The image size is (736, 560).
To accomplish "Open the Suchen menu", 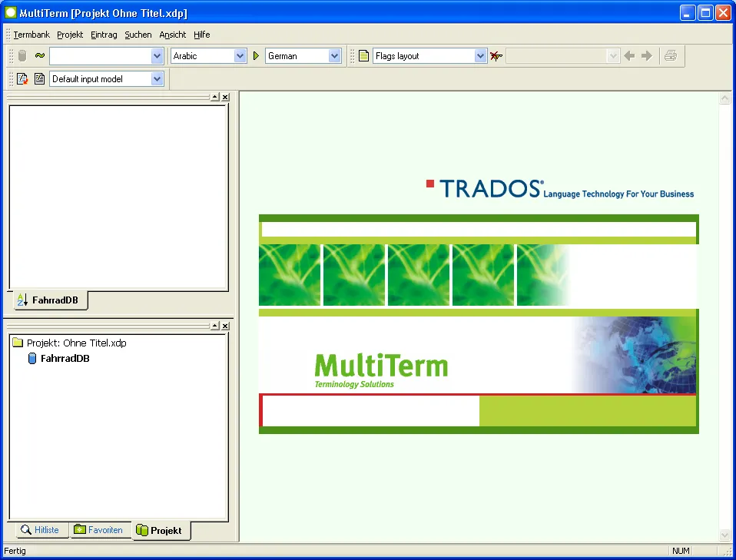I will point(138,35).
